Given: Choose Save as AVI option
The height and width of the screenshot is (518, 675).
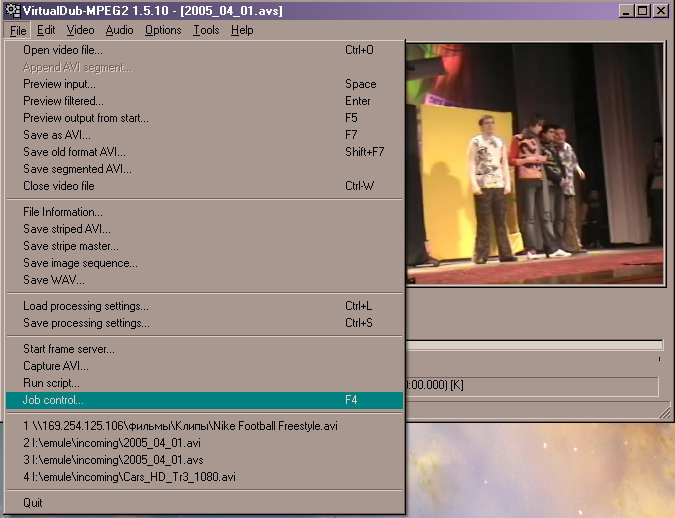Looking at the screenshot, I should coord(57,135).
